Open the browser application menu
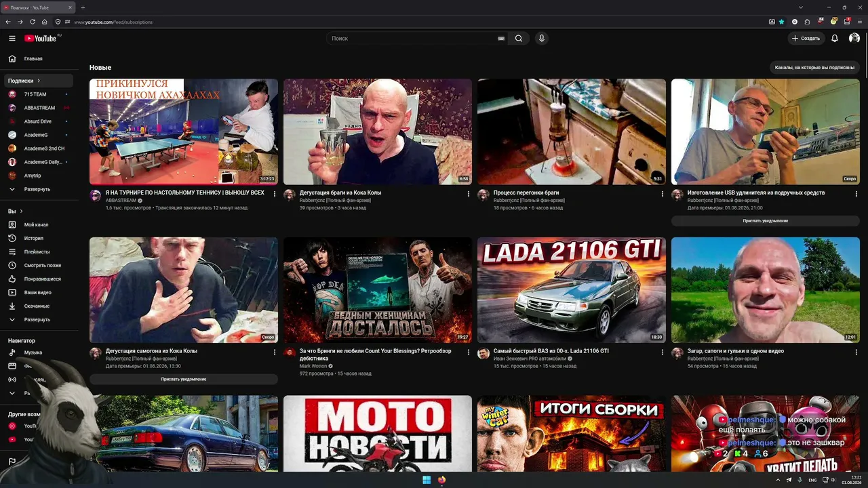 pos(860,22)
